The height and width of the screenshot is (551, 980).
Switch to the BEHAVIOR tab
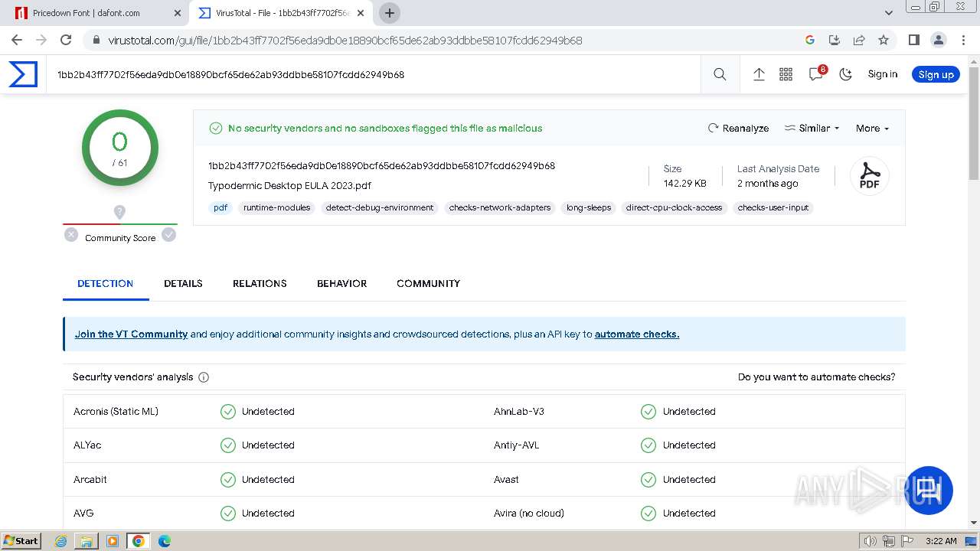[341, 283]
